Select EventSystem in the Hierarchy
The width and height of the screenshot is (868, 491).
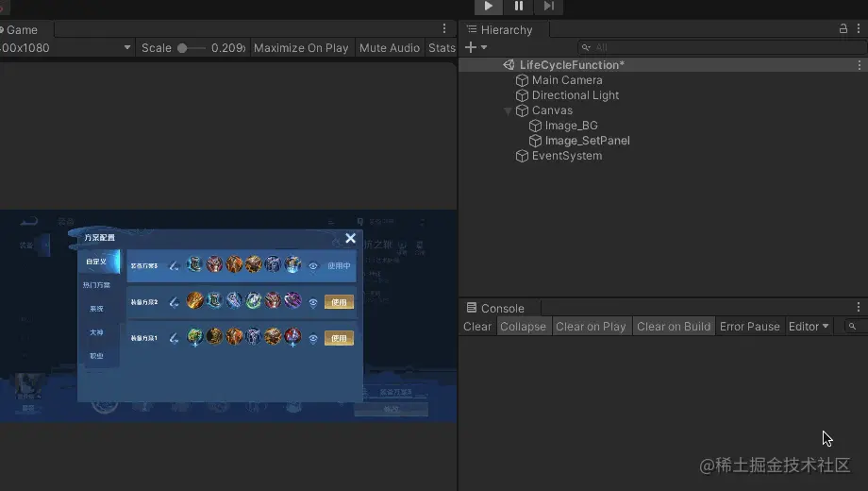[x=567, y=156]
